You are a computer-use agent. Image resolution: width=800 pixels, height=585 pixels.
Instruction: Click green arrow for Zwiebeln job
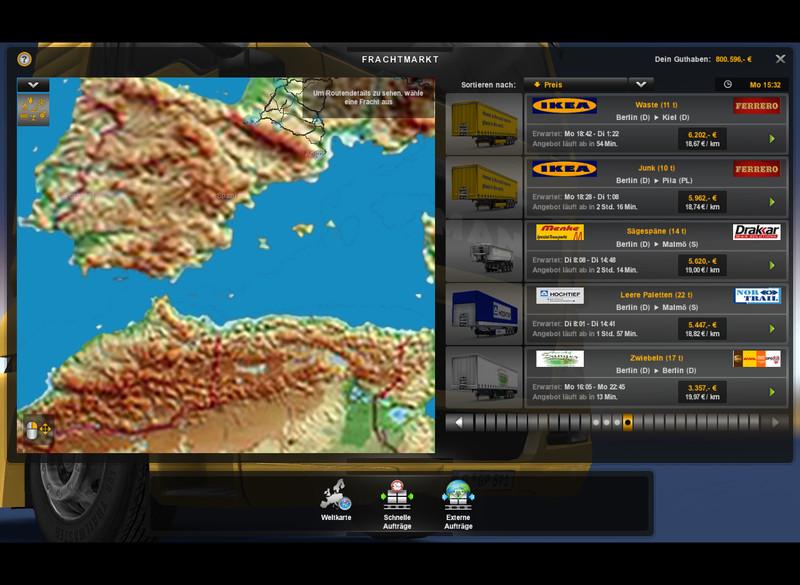click(x=772, y=392)
